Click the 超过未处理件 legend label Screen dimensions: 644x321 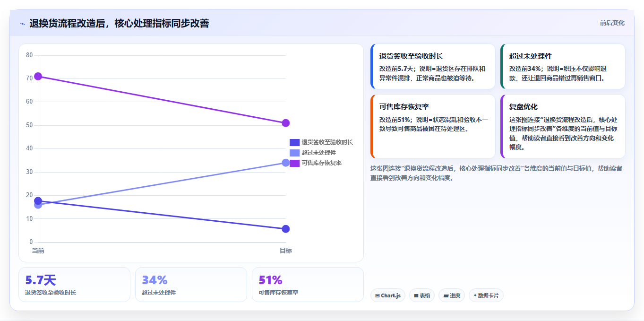pyautogui.click(x=318, y=153)
